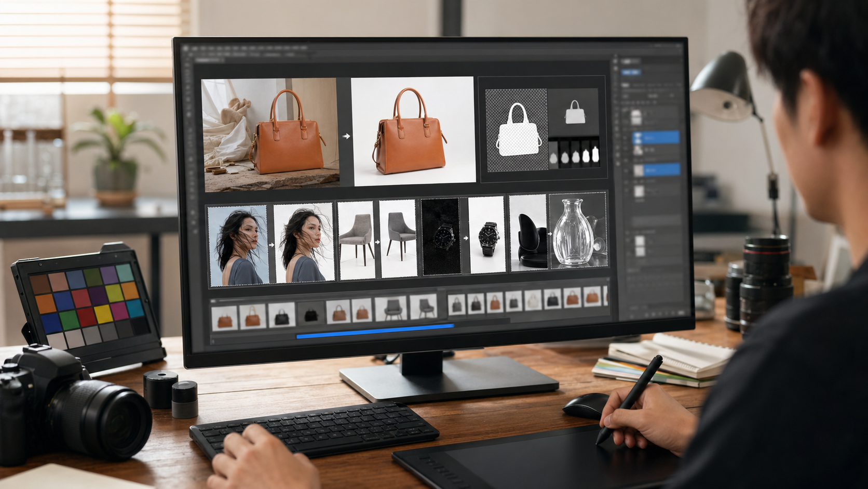Click the arrow between the two handbag images

point(346,136)
